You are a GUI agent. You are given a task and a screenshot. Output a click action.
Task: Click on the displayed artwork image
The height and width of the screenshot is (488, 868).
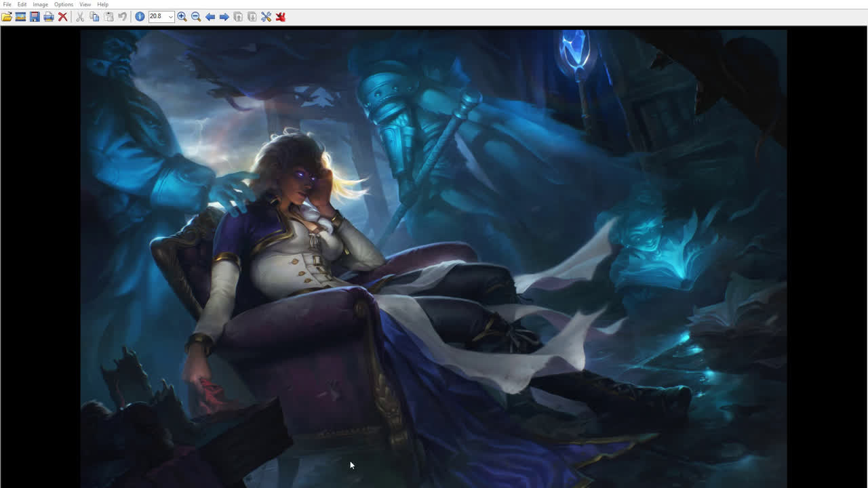click(x=434, y=258)
